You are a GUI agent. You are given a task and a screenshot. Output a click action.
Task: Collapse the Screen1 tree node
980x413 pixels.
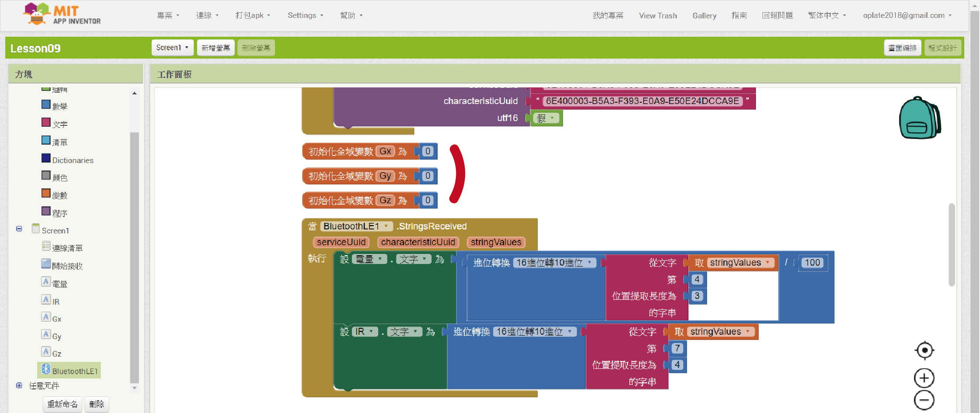coord(19,229)
